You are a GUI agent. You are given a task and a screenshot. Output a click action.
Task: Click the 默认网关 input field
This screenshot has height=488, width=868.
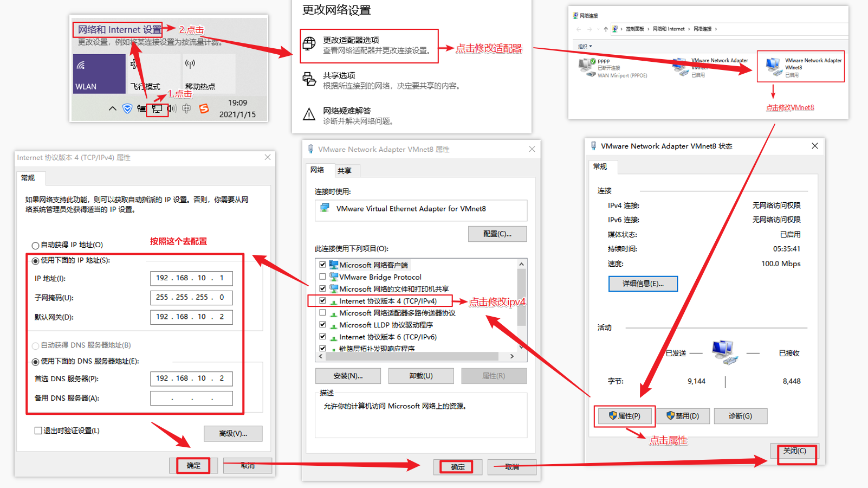(x=191, y=317)
